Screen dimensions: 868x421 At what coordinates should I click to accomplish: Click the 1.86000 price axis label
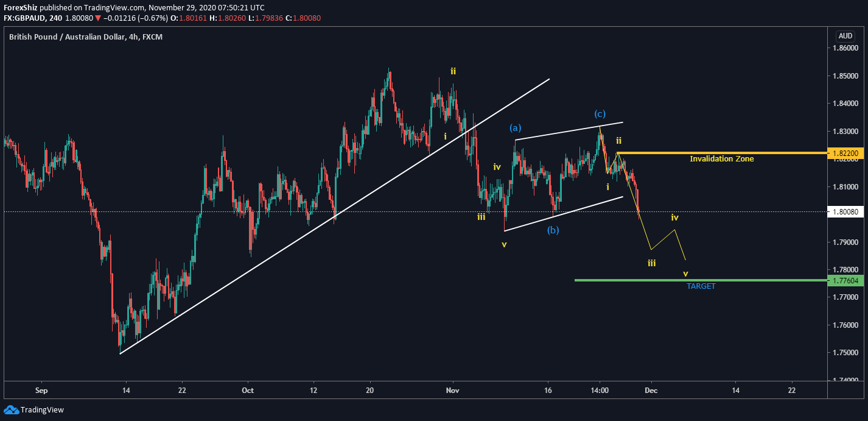845,48
